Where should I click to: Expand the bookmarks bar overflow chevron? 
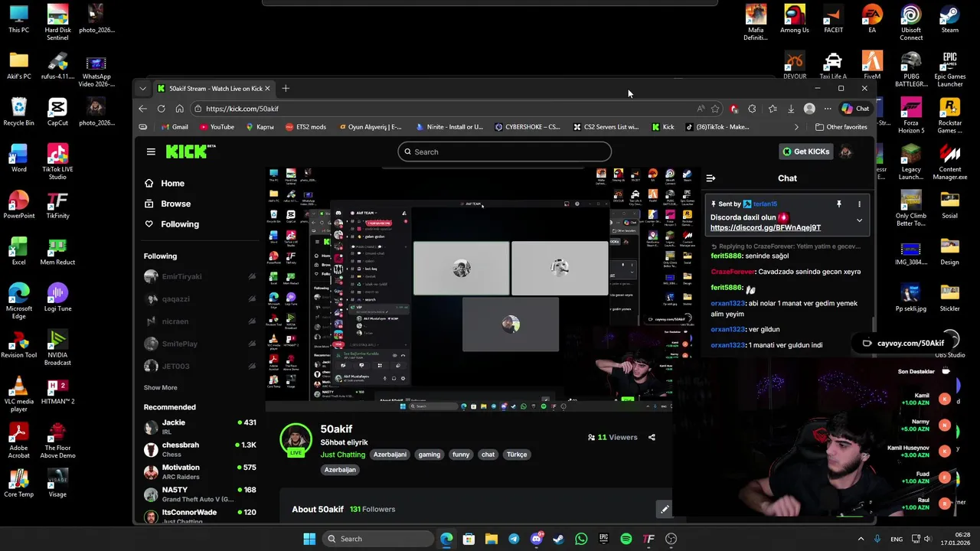pyautogui.click(x=796, y=127)
